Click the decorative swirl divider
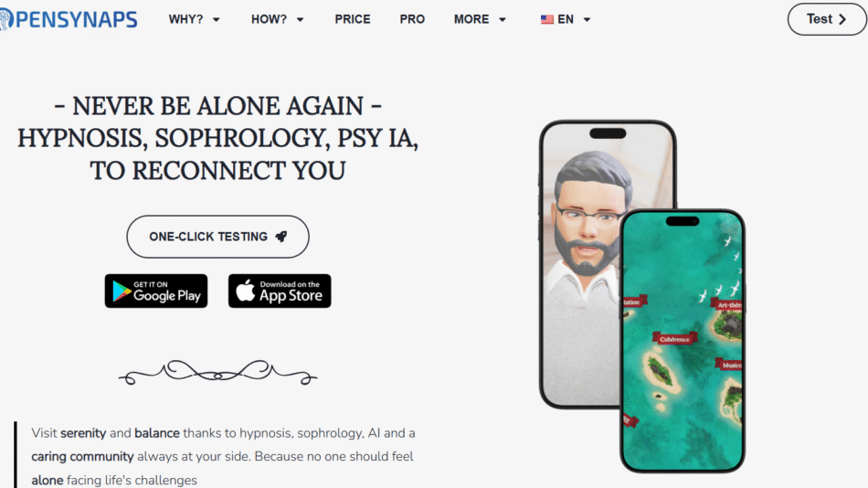868x488 pixels. (x=217, y=373)
